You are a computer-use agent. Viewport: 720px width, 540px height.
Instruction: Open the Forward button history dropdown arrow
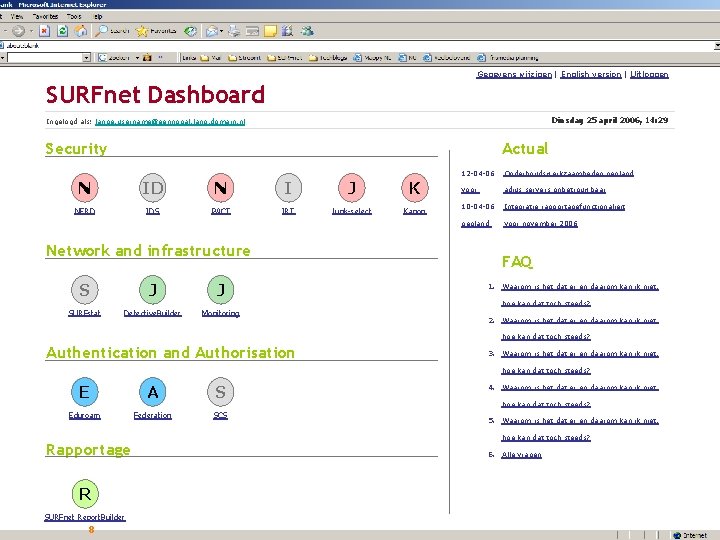point(31,31)
